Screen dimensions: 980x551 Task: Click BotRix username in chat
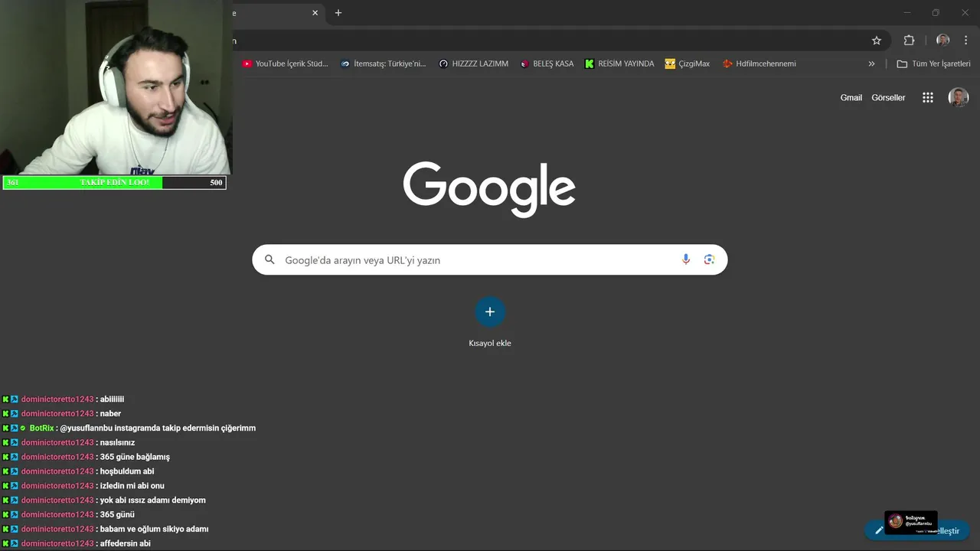click(x=42, y=428)
